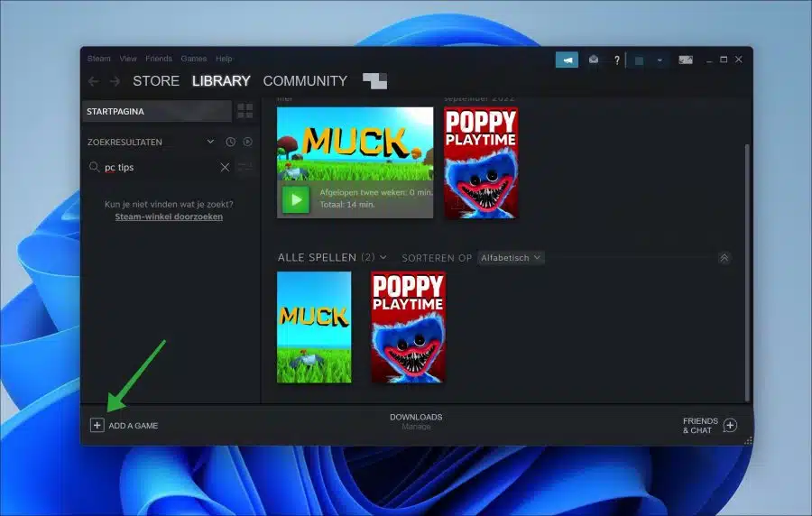This screenshot has height=516, width=812.
Task: Expand the ZOEKRESULTATEN dropdown chevron
Action: [x=210, y=142]
